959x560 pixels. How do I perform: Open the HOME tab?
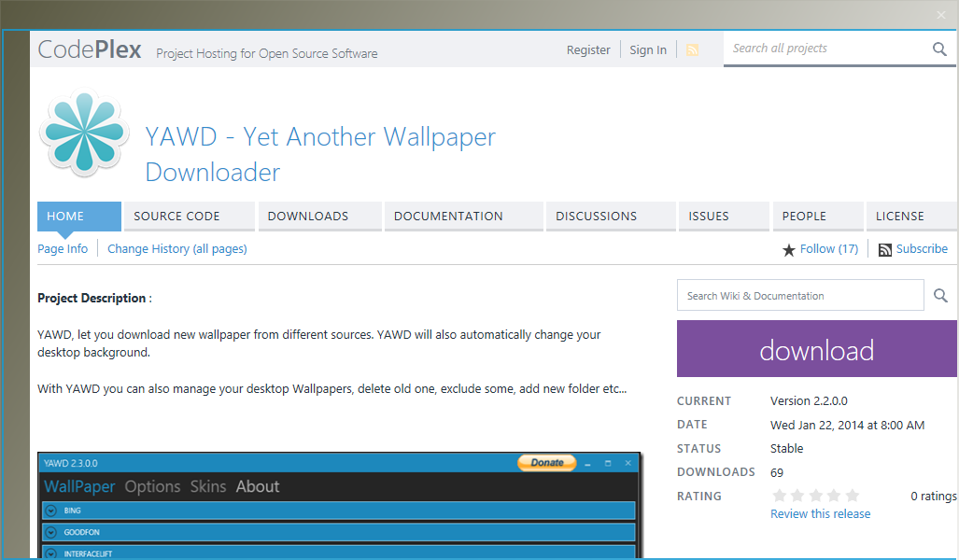(78, 217)
